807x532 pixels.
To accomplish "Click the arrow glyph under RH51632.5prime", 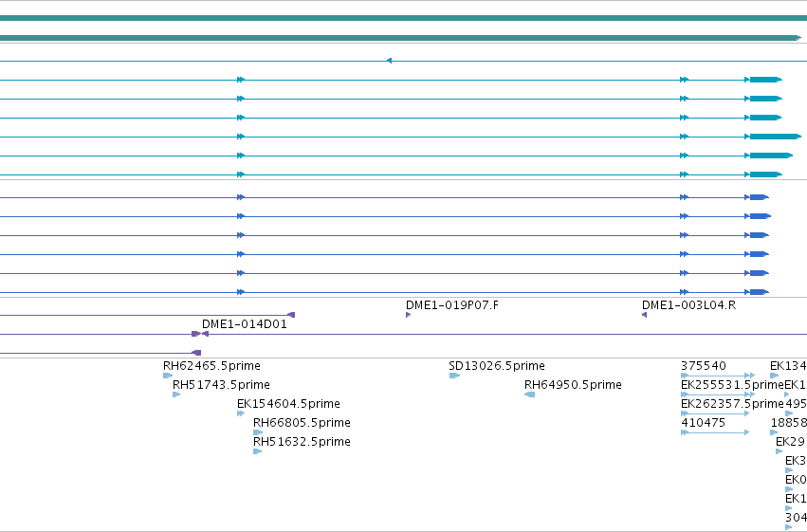I will tap(257, 451).
